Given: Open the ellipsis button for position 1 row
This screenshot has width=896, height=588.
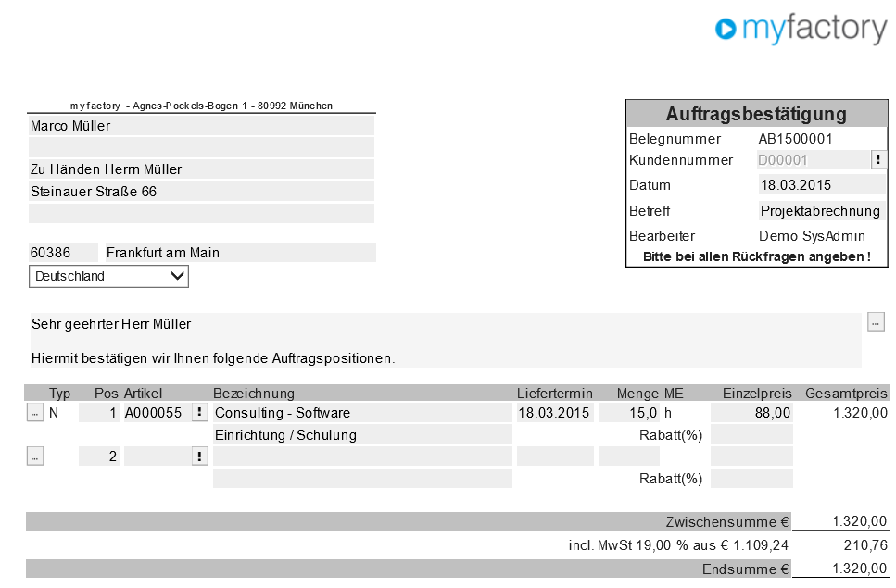Looking at the screenshot, I should coord(35,412).
